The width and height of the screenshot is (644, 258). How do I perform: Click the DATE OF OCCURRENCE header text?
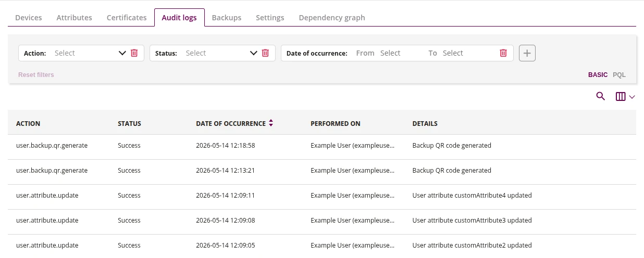[231, 124]
